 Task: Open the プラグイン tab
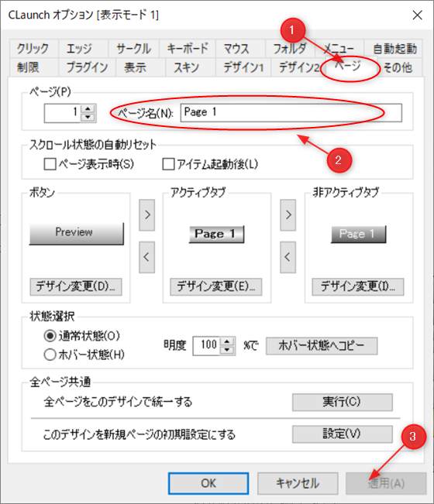87,67
